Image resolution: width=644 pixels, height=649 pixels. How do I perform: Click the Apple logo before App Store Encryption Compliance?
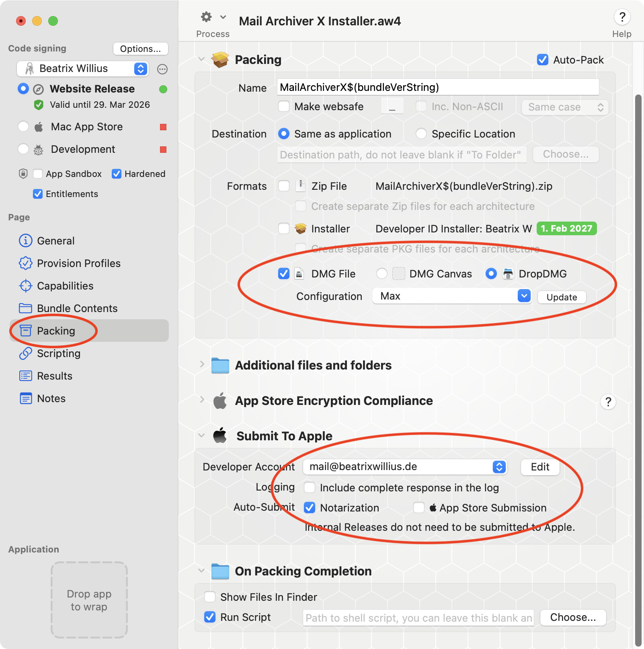[220, 400]
